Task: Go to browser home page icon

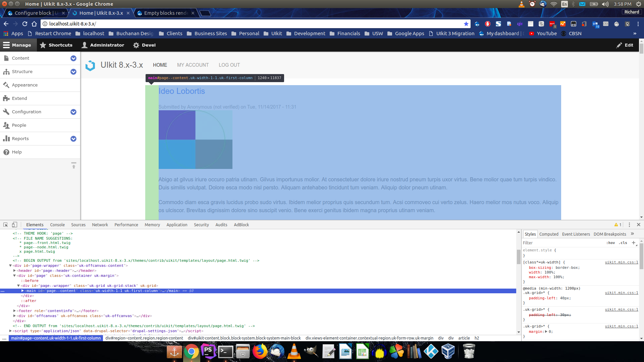Action: [x=34, y=24]
